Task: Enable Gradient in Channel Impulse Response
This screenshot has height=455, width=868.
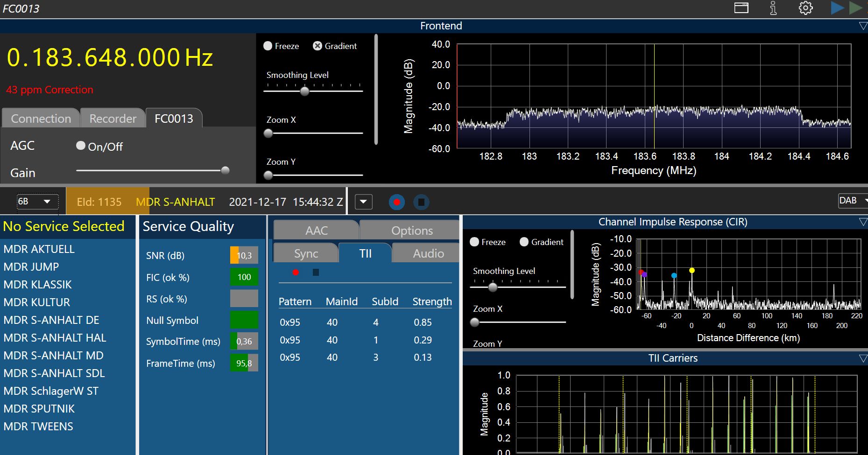Action: pyautogui.click(x=524, y=242)
